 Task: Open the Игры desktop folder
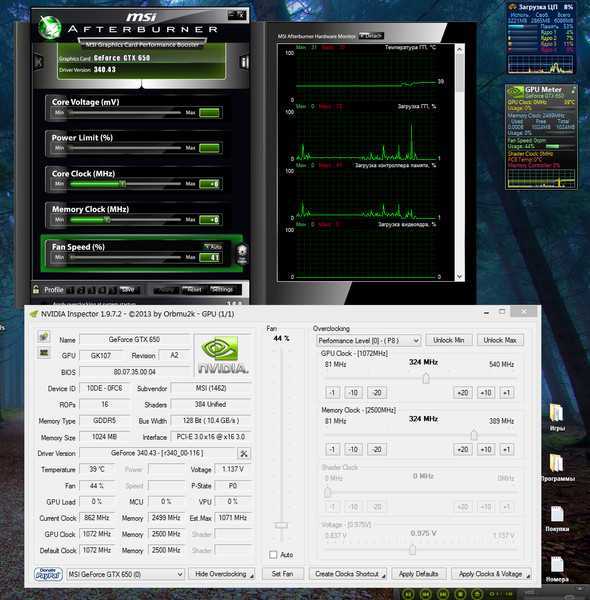557,417
